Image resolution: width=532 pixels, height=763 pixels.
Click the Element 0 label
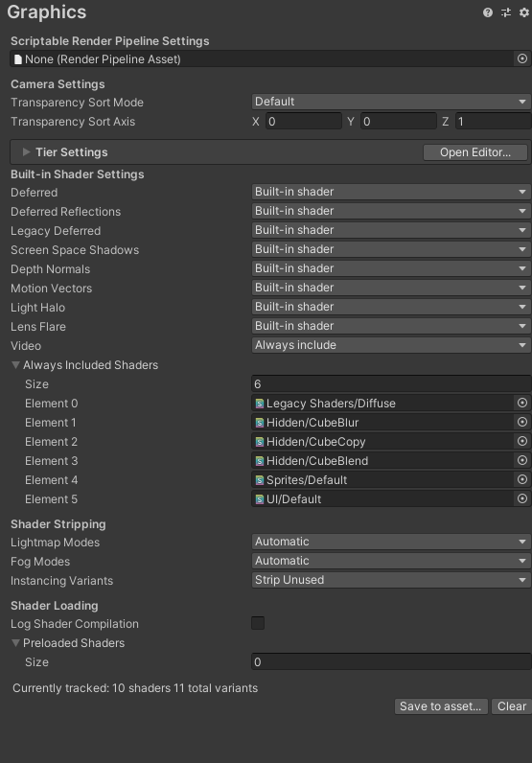[x=51, y=404]
